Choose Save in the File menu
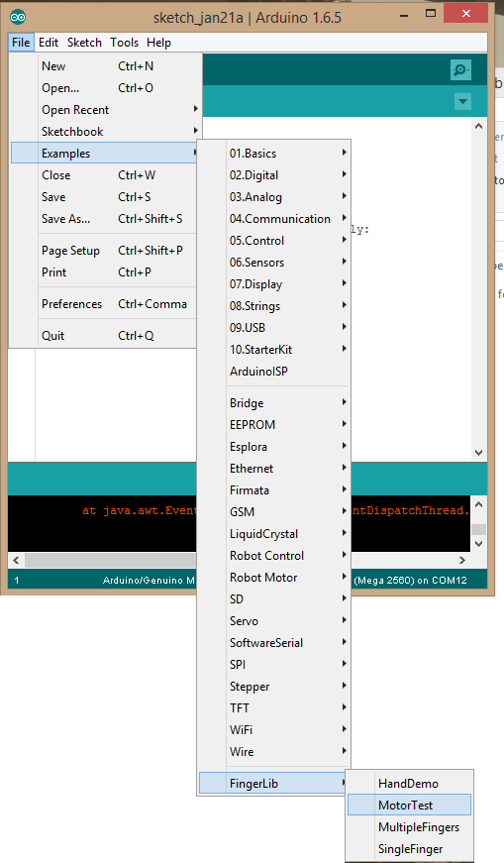This screenshot has width=504, height=863. click(x=105, y=197)
